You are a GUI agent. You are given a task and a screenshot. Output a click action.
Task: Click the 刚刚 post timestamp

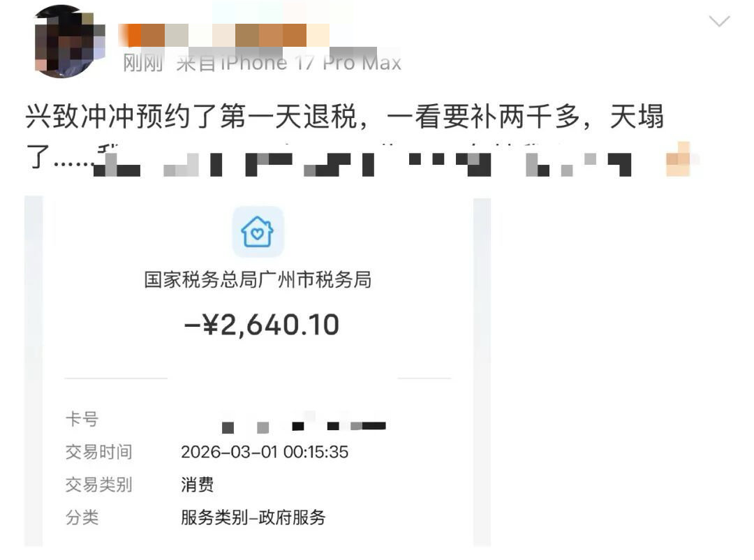(x=143, y=63)
